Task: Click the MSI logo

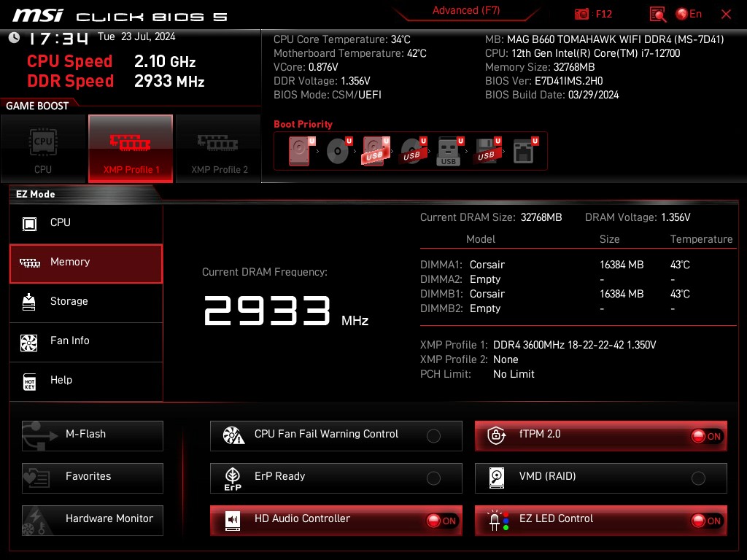Action: tap(38, 15)
